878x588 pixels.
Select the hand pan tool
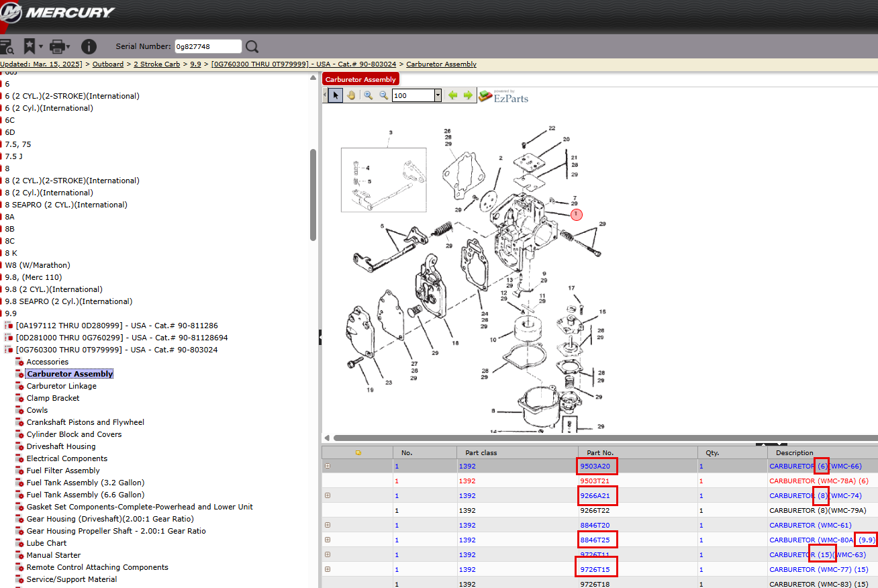(351, 95)
